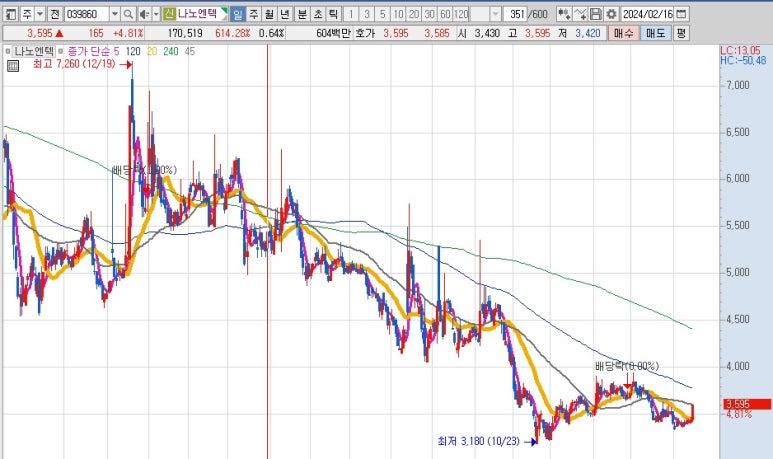
Task: Open chart settings gear icon
Action: point(611,14)
